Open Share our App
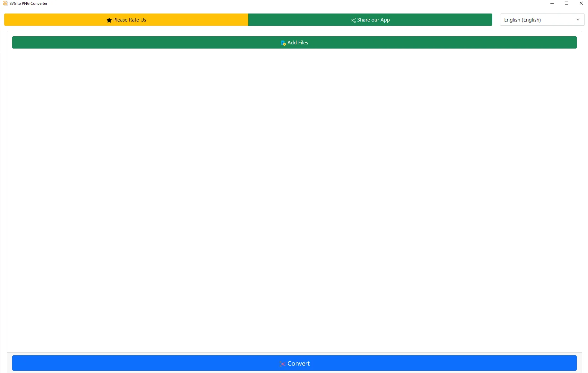This screenshot has width=588, height=373. coord(370,20)
